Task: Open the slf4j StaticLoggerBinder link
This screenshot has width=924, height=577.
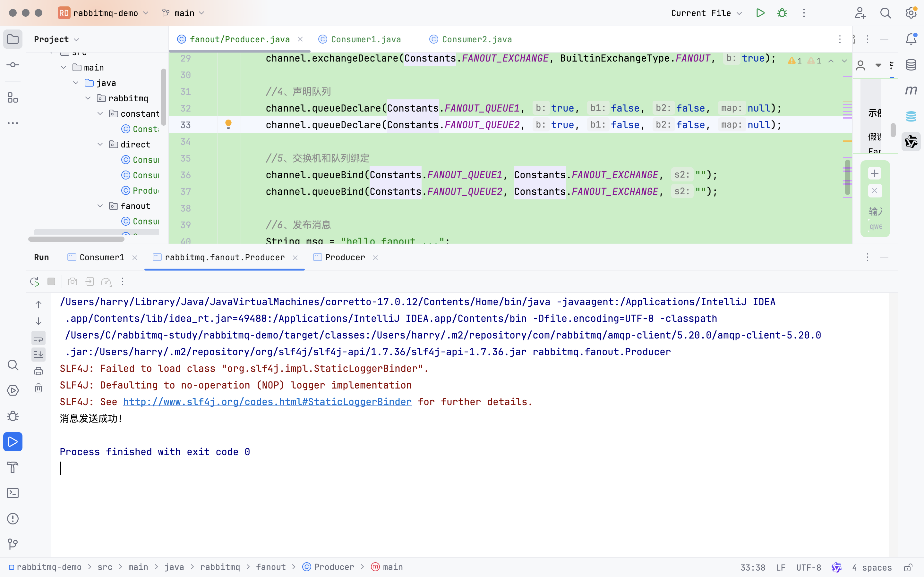Action: tap(267, 402)
